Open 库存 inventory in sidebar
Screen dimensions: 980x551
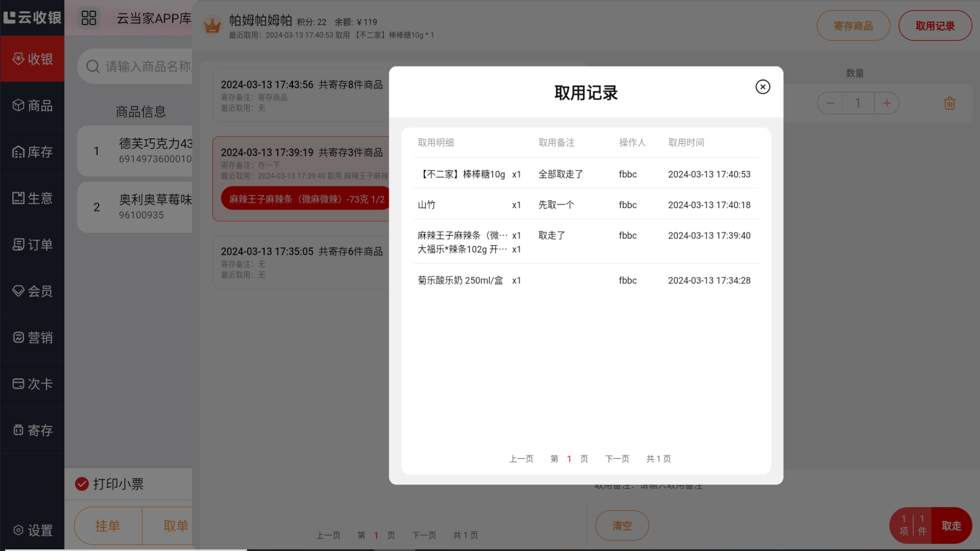point(32,152)
